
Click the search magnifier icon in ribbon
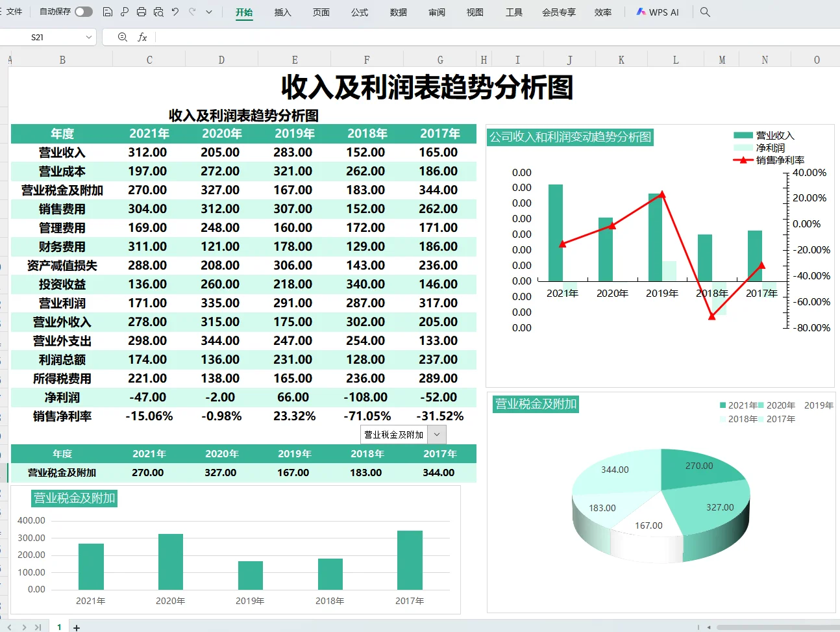click(705, 12)
